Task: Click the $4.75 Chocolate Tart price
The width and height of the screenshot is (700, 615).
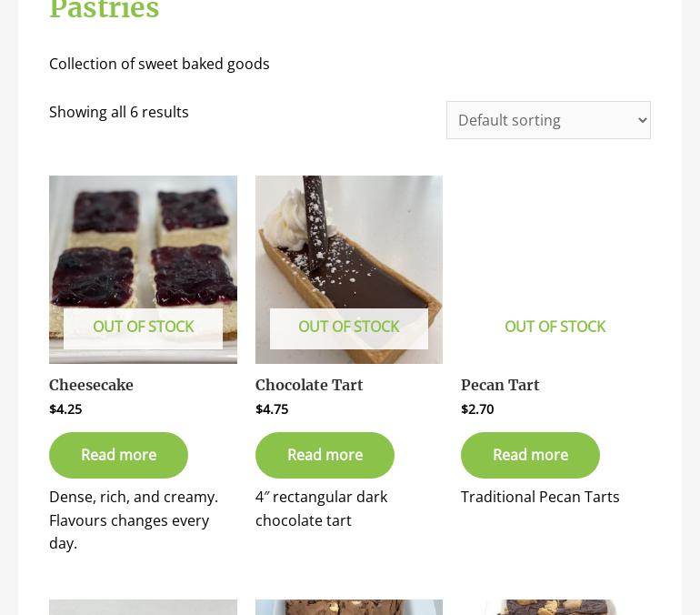Action: (x=272, y=409)
